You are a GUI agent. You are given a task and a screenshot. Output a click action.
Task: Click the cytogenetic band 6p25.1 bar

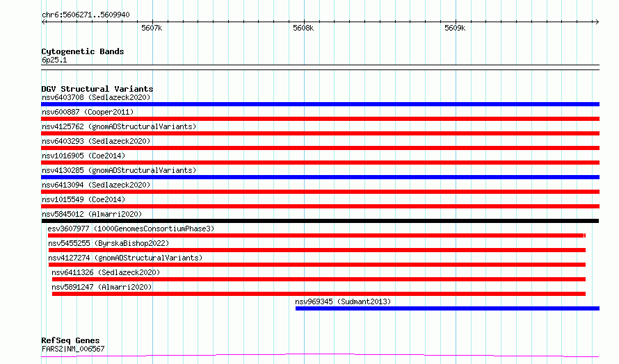pos(320,67)
